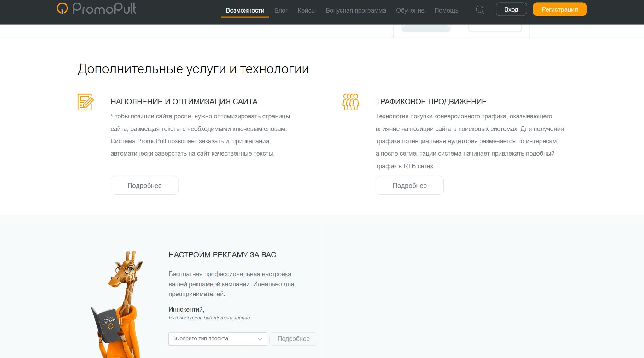Click the 'Наполнение и оптимизация сайта' heading

[184, 102]
